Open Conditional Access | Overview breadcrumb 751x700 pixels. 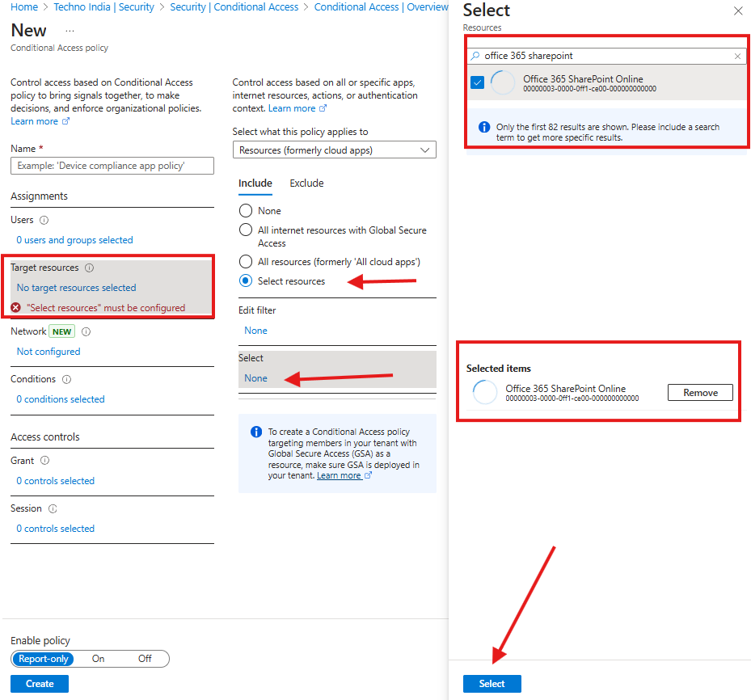(382, 7)
